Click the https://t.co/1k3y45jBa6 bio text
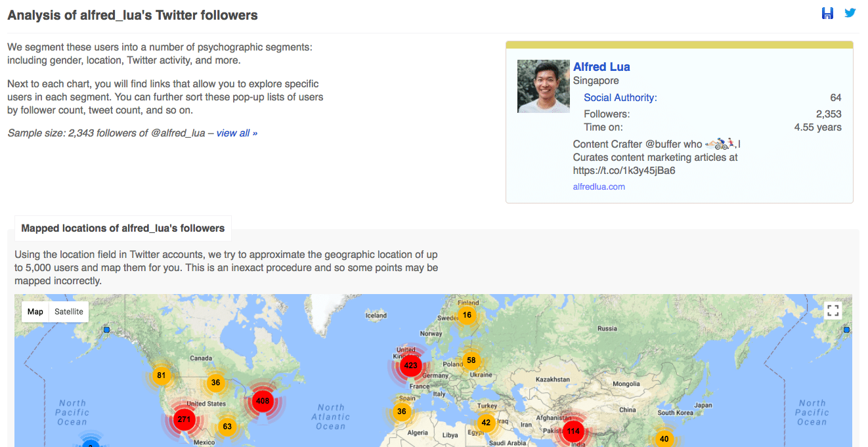This screenshot has width=868, height=447. tap(624, 171)
